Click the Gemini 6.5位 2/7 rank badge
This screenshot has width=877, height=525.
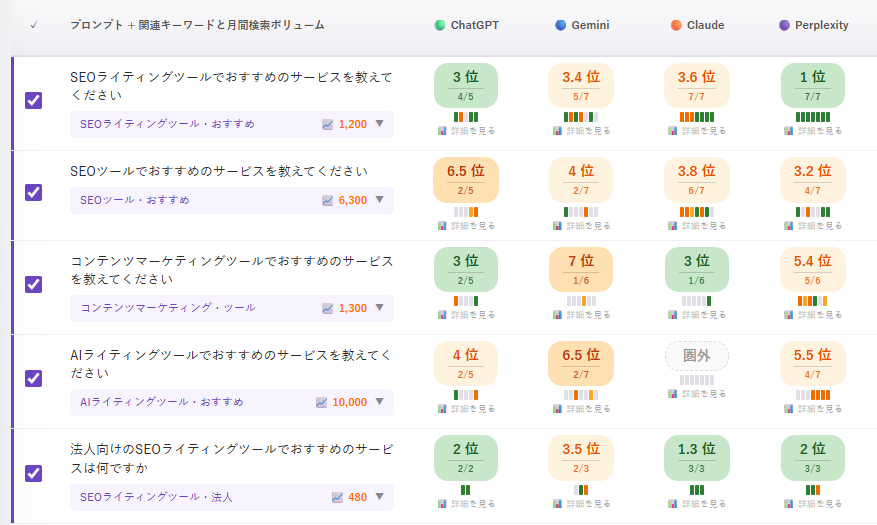tap(581, 363)
